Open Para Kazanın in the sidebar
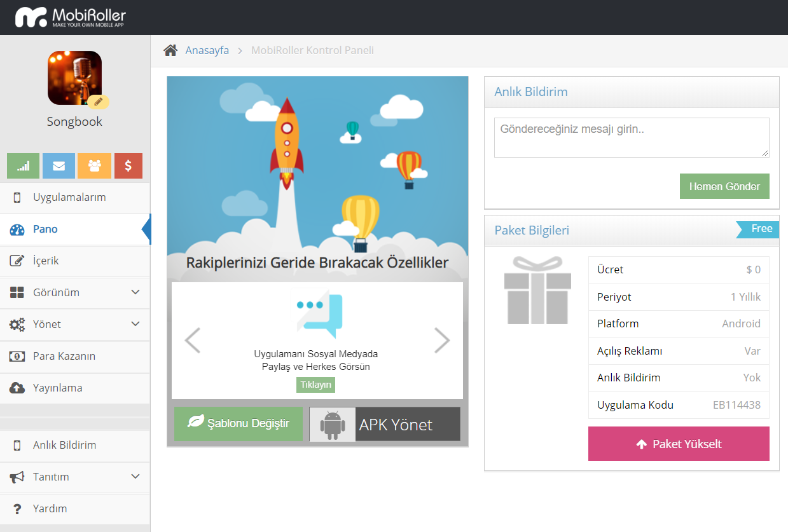 coord(75,357)
